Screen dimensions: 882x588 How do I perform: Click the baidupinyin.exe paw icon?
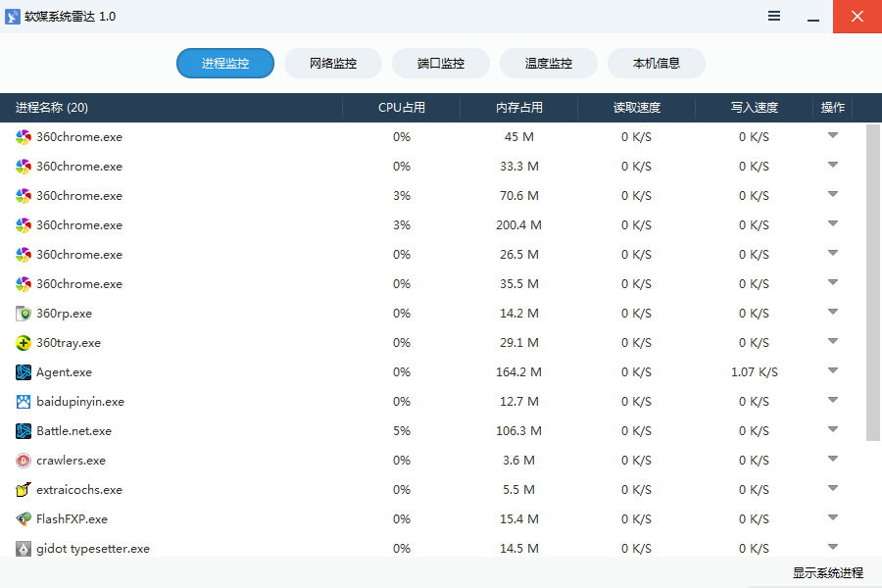click(24, 402)
